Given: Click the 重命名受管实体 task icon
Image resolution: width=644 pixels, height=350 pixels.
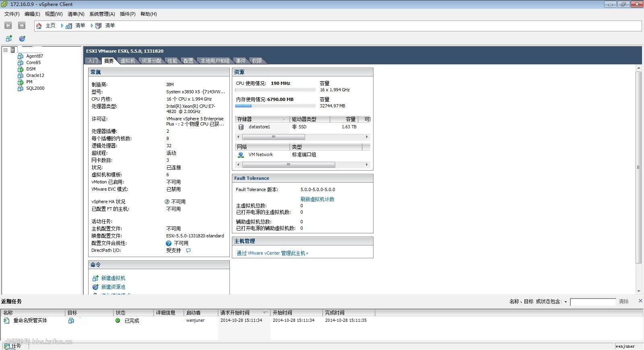Looking at the screenshot, I should point(6,321).
